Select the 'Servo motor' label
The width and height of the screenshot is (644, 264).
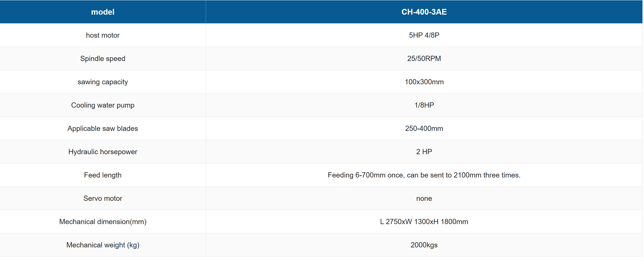102,198
